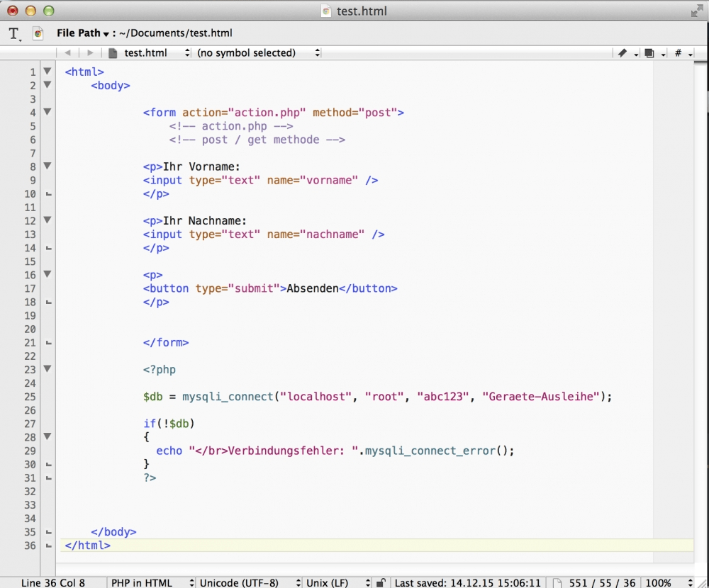Image resolution: width=709 pixels, height=588 pixels.
Task: Click the ~/Documents/test.html path text
Action: tap(176, 33)
